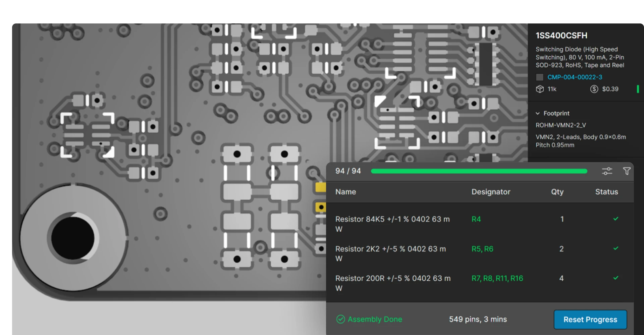Click the 11k stock quantity

tap(552, 89)
